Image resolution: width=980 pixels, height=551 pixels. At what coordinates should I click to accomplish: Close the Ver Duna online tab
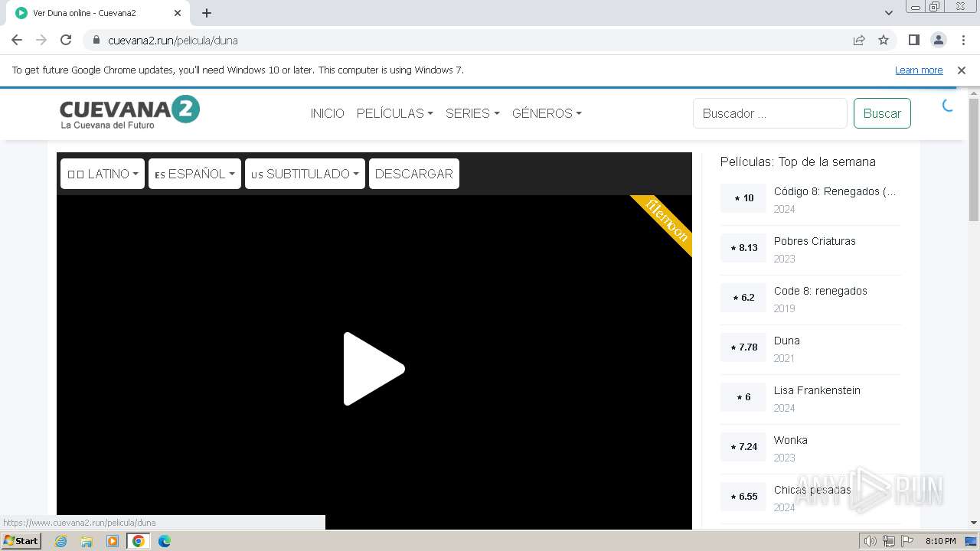tap(178, 13)
